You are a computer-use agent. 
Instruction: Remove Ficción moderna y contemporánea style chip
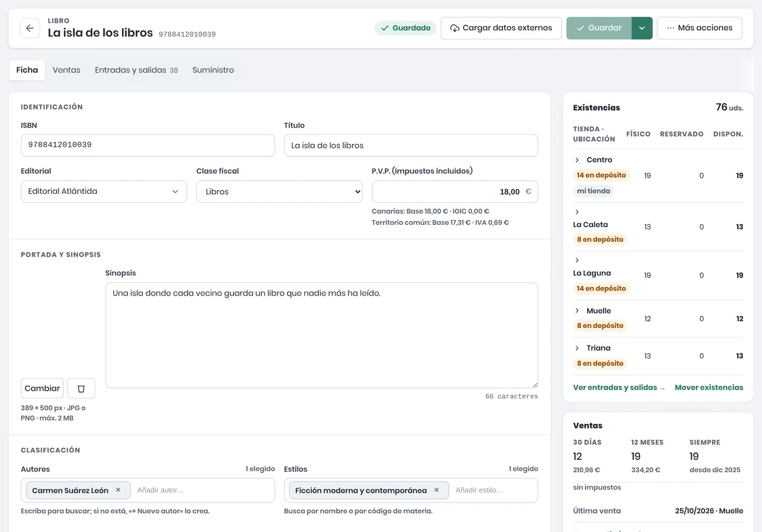point(437,490)
